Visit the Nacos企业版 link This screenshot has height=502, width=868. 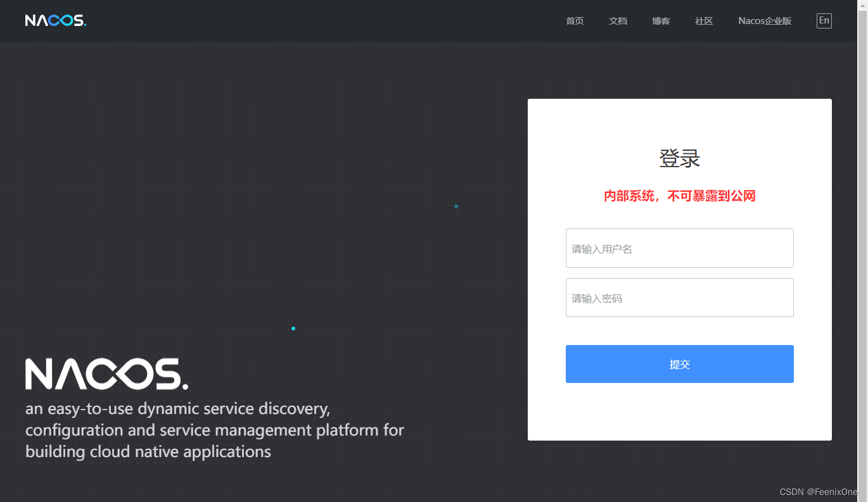click(765, 21)
